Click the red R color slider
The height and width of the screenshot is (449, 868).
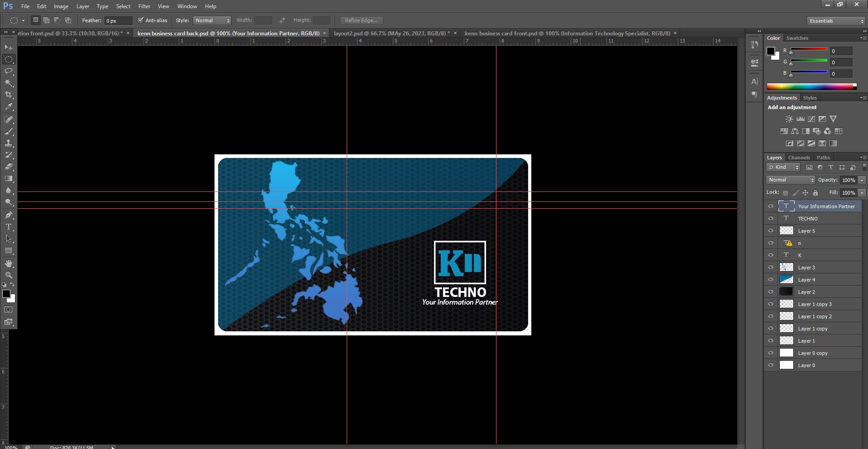808,49
